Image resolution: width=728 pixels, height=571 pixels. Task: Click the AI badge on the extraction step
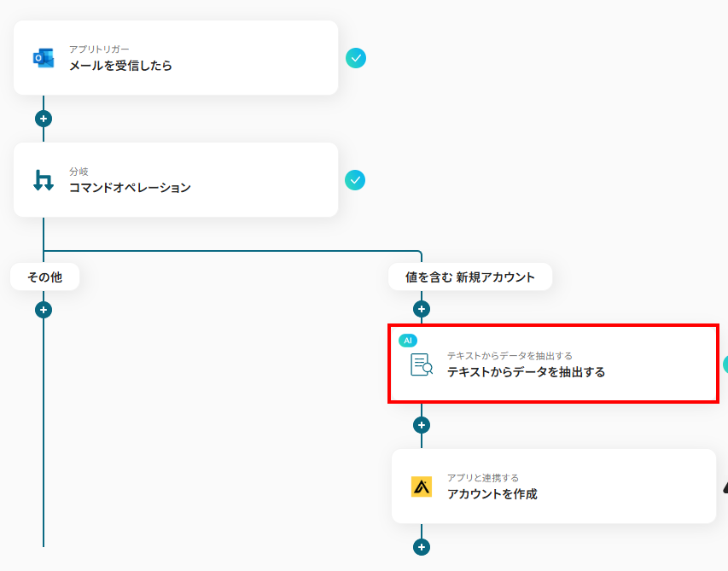409,340
